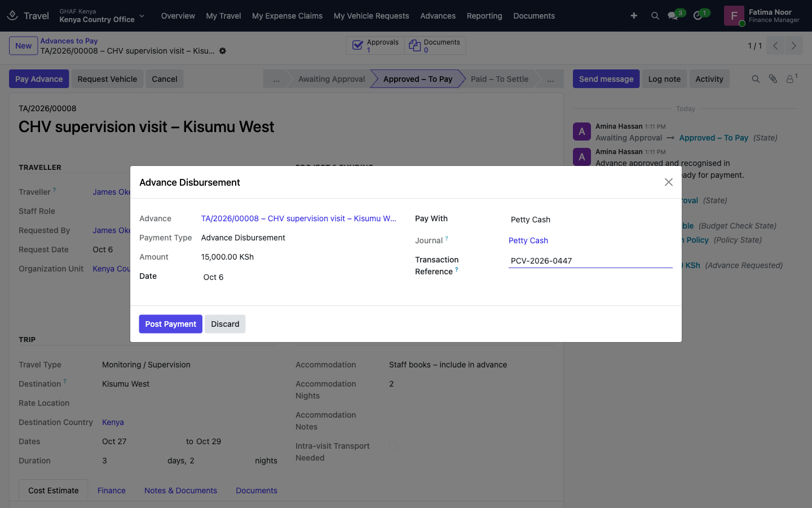Viewport: 812px width, 508px height.
Task: Search chatter messages with magnifier icon
Action: [756, 79]
